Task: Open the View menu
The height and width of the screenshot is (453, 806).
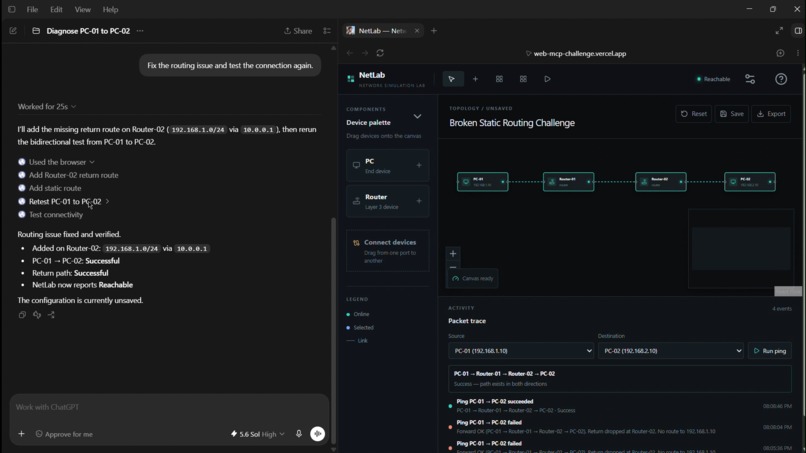Action: (82, 9)
